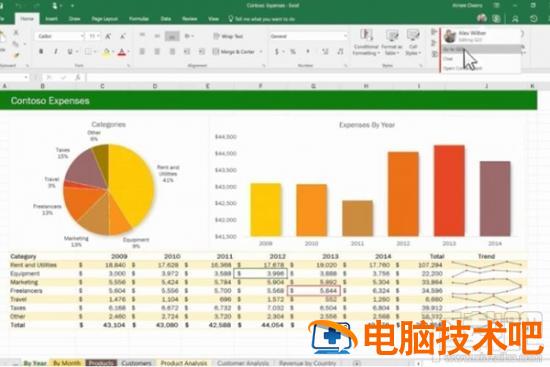This screenshot has height=367, width=550.
Task: Open the font color red swatch
Action: click(121, 52)
